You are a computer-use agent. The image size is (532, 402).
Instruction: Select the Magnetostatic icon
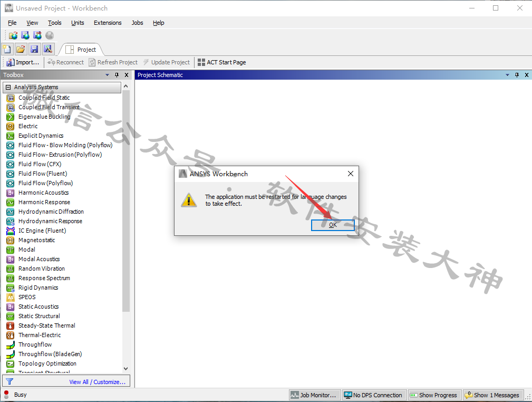pyautogui.click(x=11, y=241)
